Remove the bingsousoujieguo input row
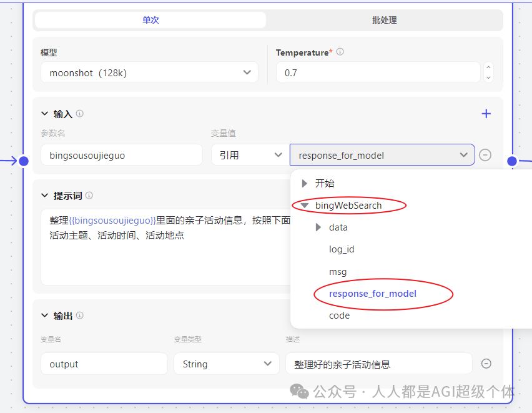 point(485,155)
